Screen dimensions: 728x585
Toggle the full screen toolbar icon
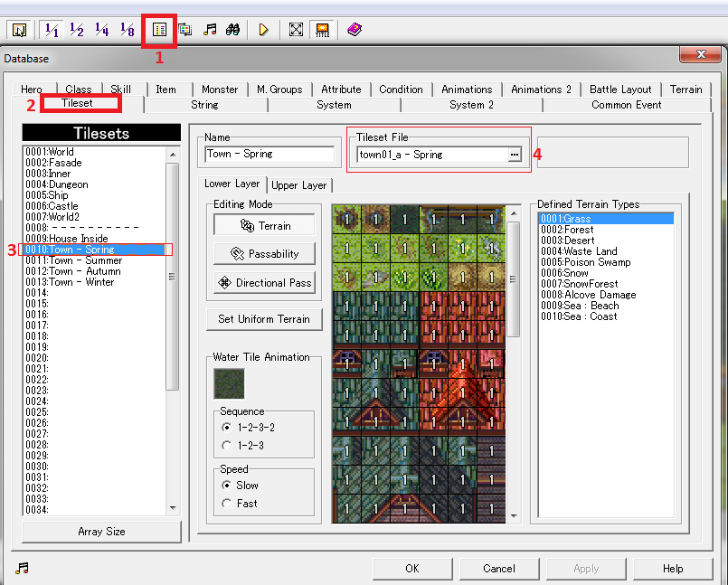[295, 30]
